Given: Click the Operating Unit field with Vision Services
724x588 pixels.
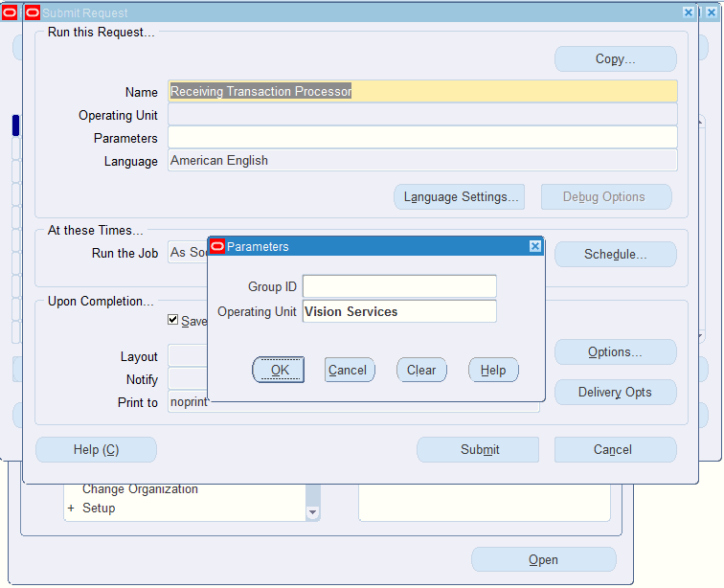Looking at the screenshot, I should tap(399, 311).
